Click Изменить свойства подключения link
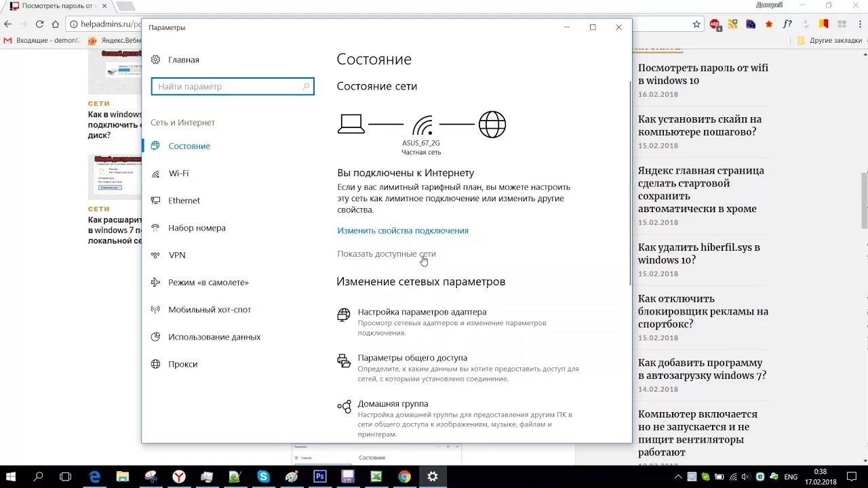The height and width of the screenshot is (488, 868). [403, 230]
